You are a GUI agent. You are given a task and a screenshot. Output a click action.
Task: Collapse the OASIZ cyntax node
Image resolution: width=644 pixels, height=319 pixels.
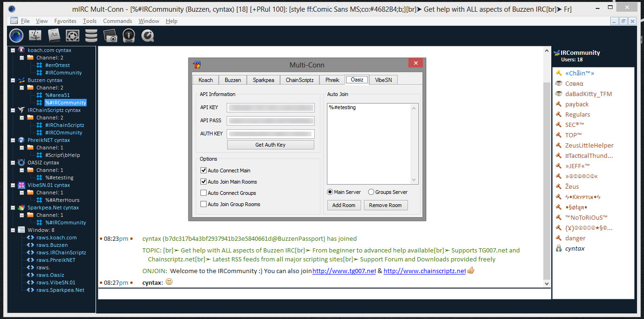13,163
